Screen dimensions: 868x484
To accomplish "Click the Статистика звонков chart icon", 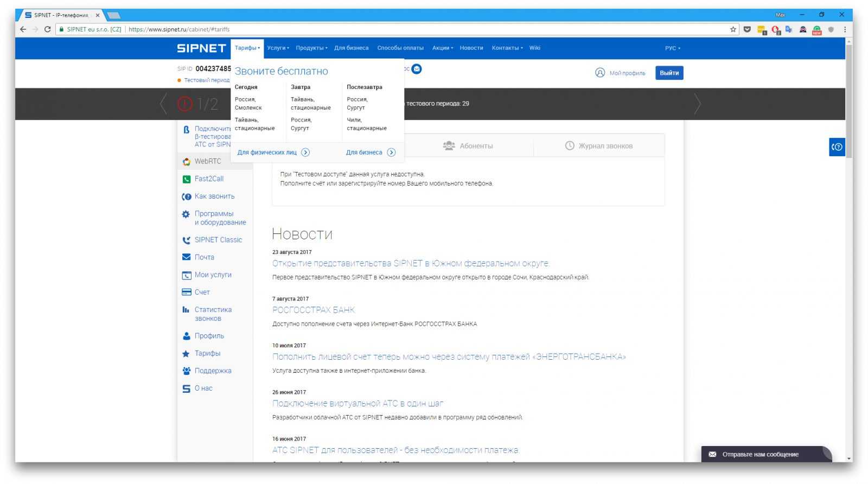I will tap(186, 310).
